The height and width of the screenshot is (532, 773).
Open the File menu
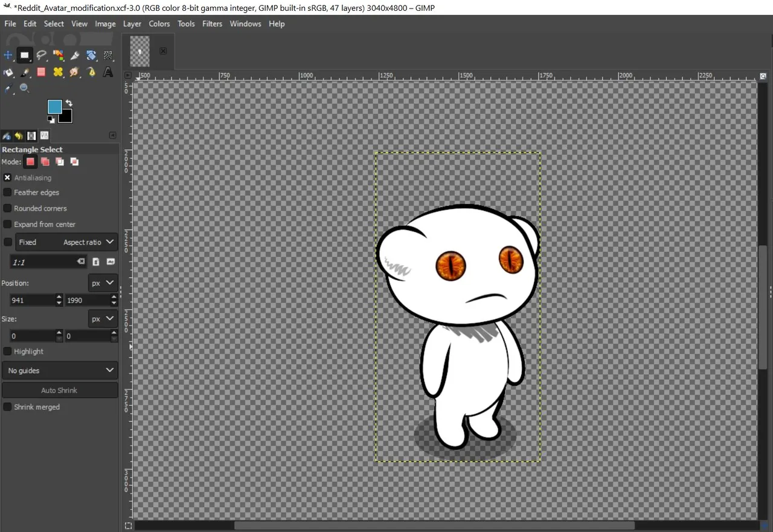[10, 24]
